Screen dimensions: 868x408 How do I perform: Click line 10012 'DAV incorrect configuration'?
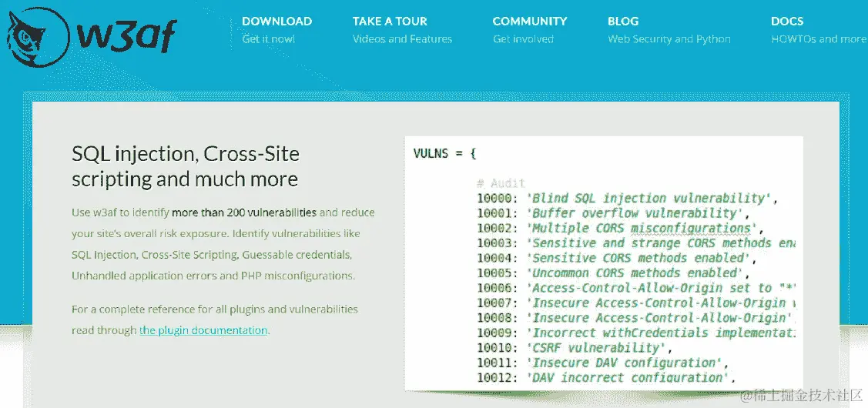(x=607, y=377)
